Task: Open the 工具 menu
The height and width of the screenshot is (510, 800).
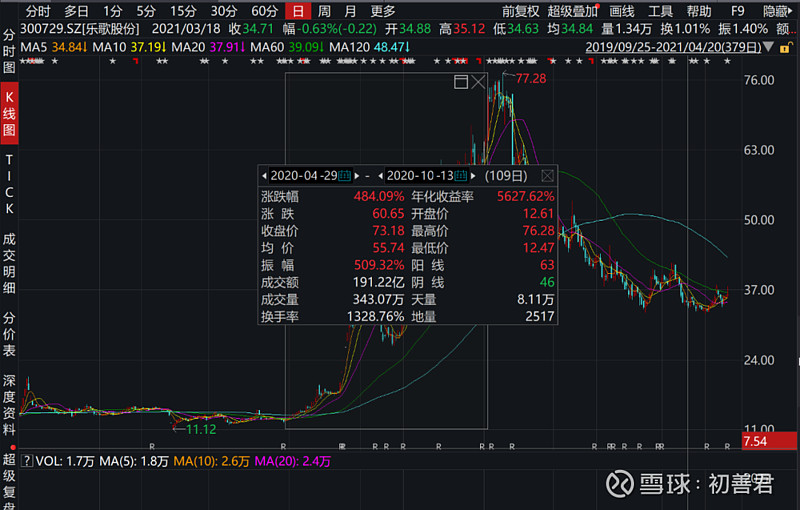Action: (x=660, y=11)
